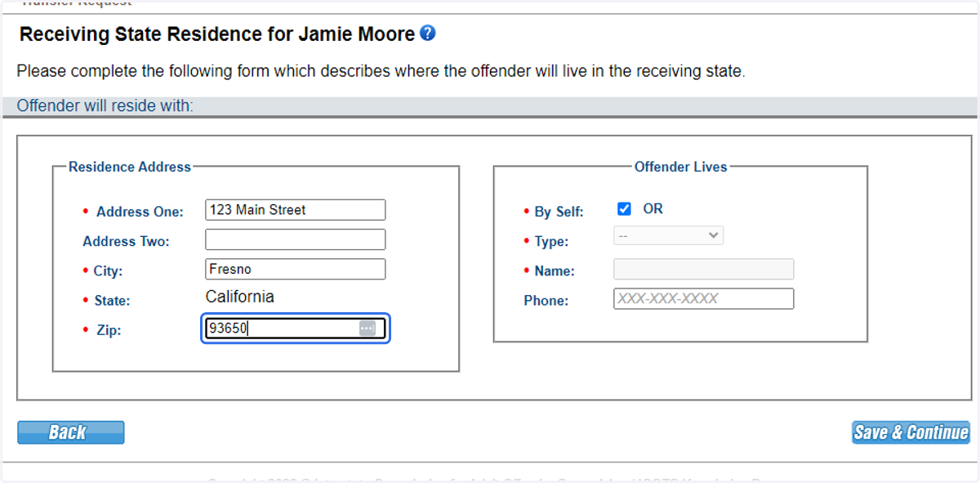The height and width of the screenshot is (483, 980).
Task: Click into the Address Two field
Action: [x=295, y=239]
